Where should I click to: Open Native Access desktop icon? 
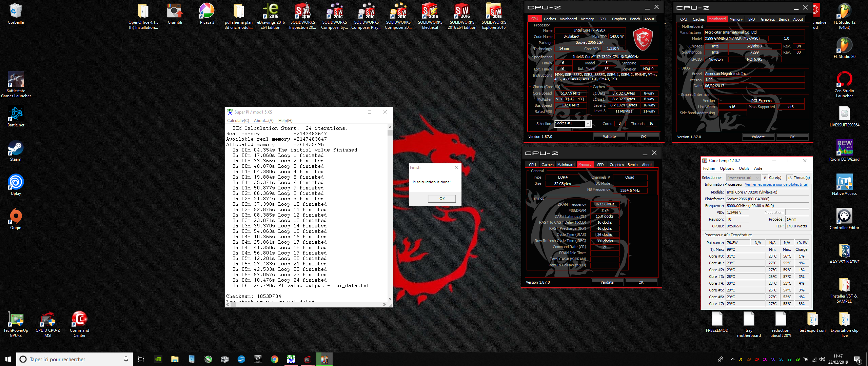coord(844,185)
